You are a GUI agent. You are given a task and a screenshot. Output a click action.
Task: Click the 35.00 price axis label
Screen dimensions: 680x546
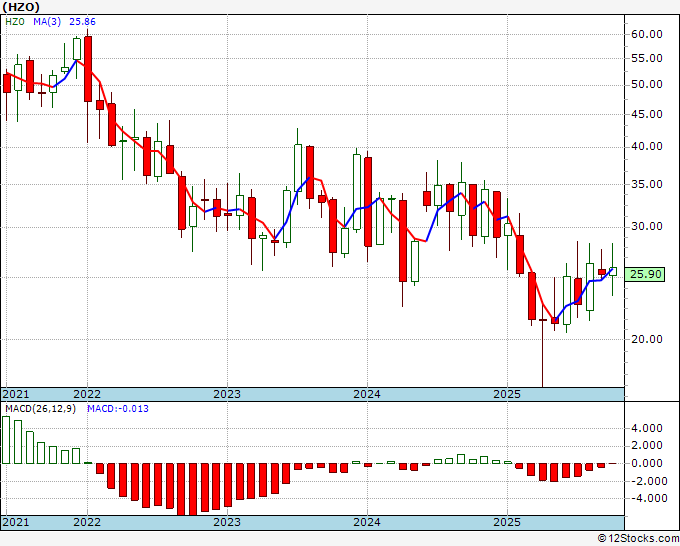647,184
